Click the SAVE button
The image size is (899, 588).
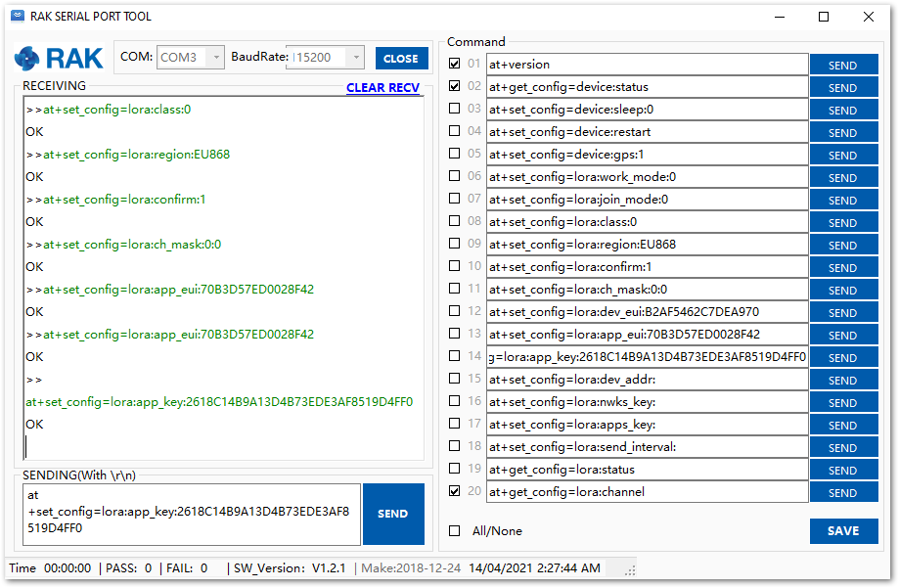[x=843, y=531]
